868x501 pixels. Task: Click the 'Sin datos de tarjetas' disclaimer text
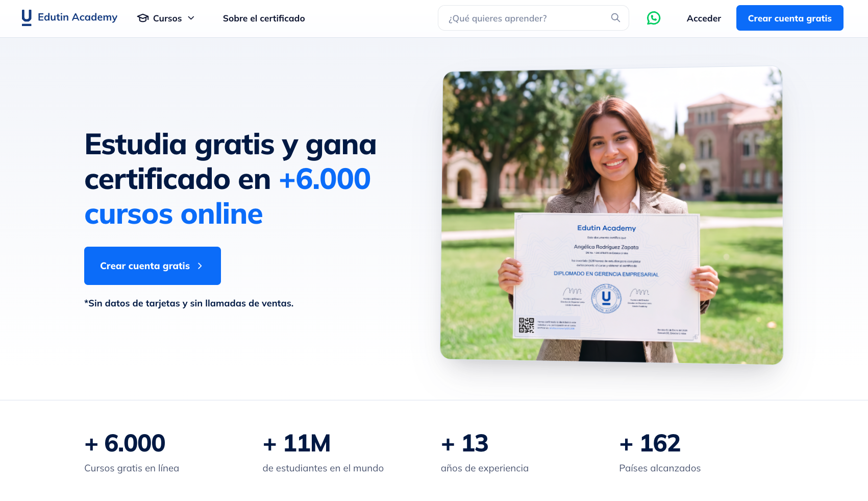(x=189, y=303)
